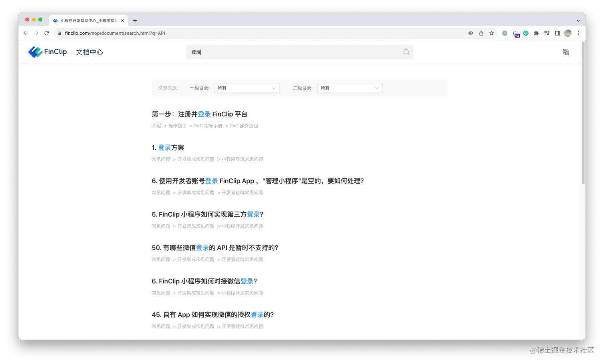Open result 45. 自有 App 如何实现微信的授权登录
Image resolution: width=604 pixels, height=364 pixels.
pos(213,315)
